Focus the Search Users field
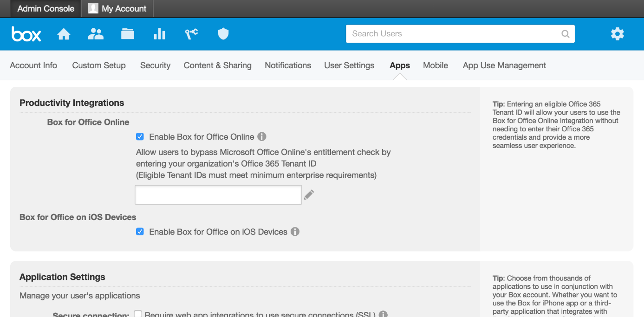Screen dimensions: 644x317 [x=460, y=34]
